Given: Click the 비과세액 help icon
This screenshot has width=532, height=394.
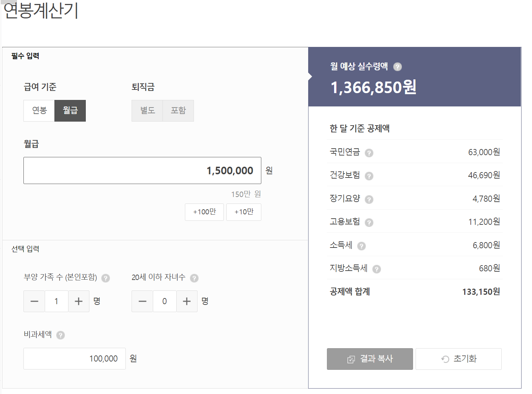Looking at the screenshot, I should coord(61,335).
